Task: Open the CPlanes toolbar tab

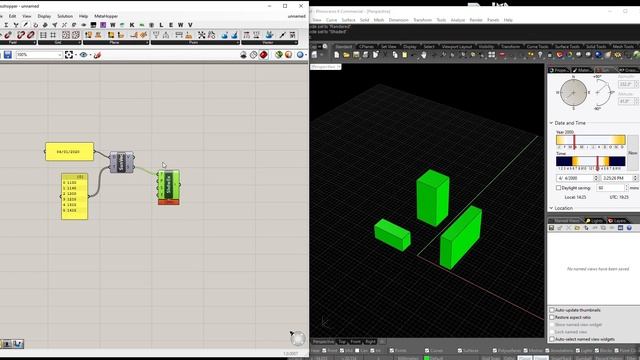Action: coord(366,47)
